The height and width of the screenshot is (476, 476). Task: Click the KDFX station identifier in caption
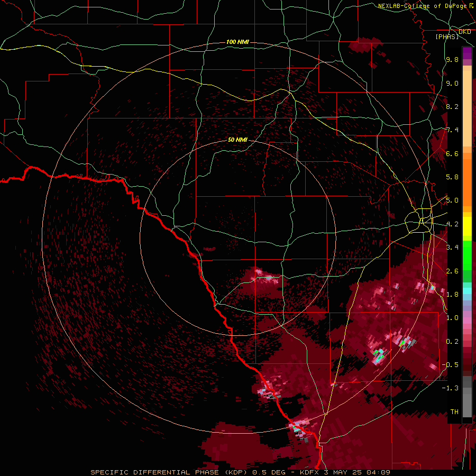[x=309, y=472]
